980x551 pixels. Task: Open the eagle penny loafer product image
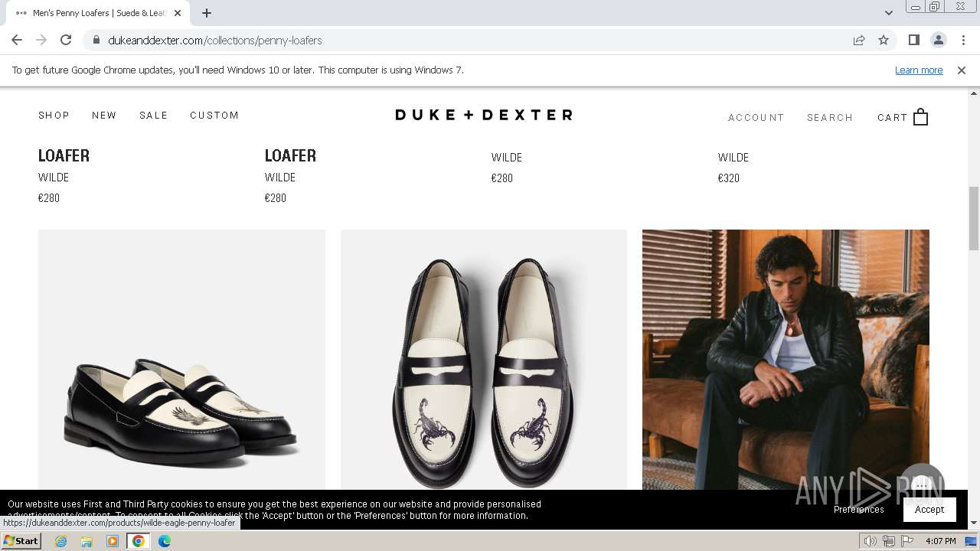[x=181, y=360]
